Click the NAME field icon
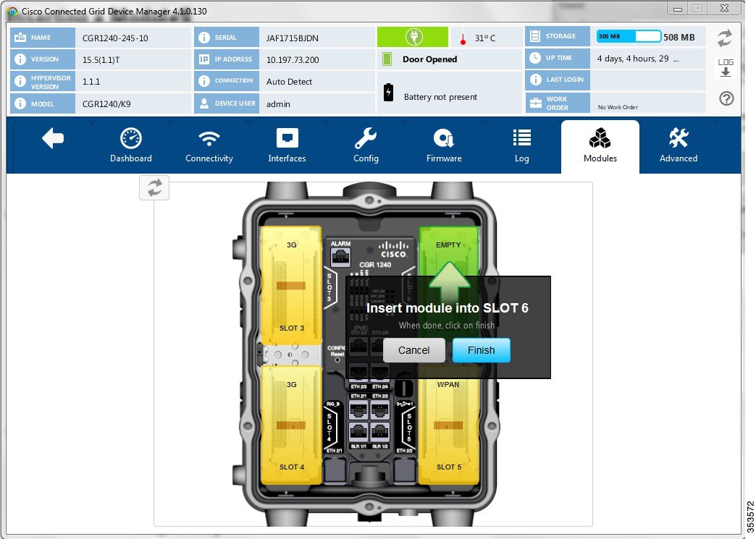756x539 pixels. 20,37
